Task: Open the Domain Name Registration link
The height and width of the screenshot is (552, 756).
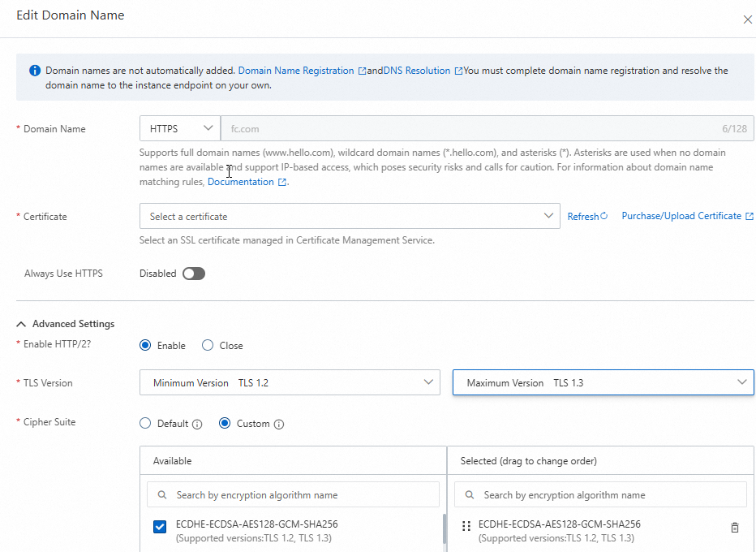Action: [x=296, y=71]
